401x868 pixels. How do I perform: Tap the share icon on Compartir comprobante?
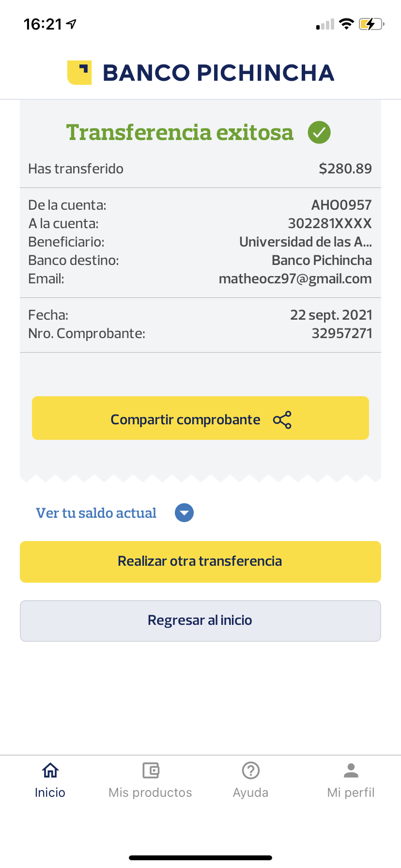(282, 419)
